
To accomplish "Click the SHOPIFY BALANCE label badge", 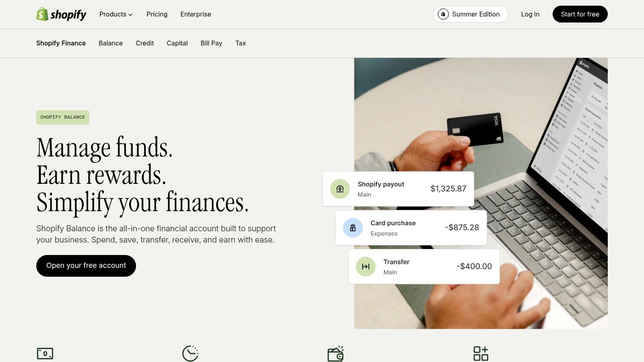I will [x=63, y=117].
